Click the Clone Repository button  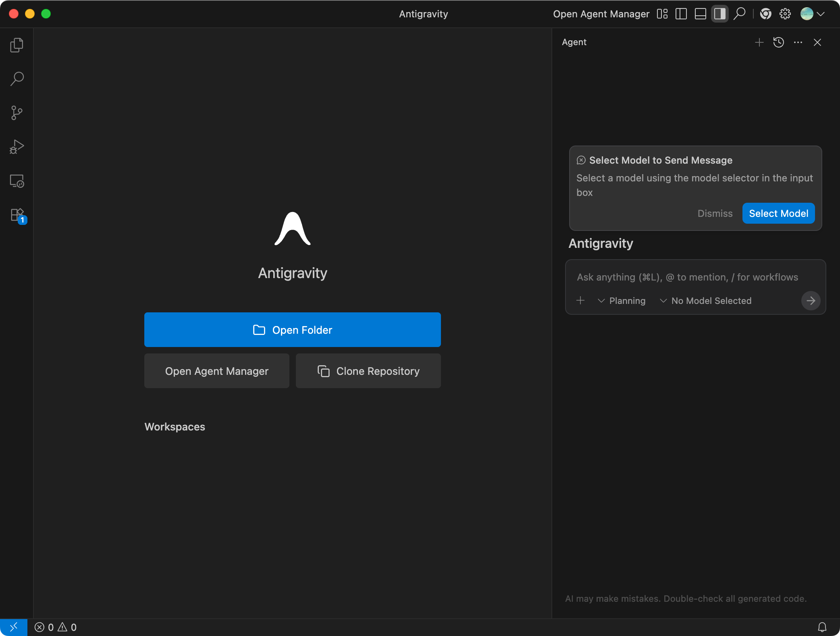[x=368, y=371]
